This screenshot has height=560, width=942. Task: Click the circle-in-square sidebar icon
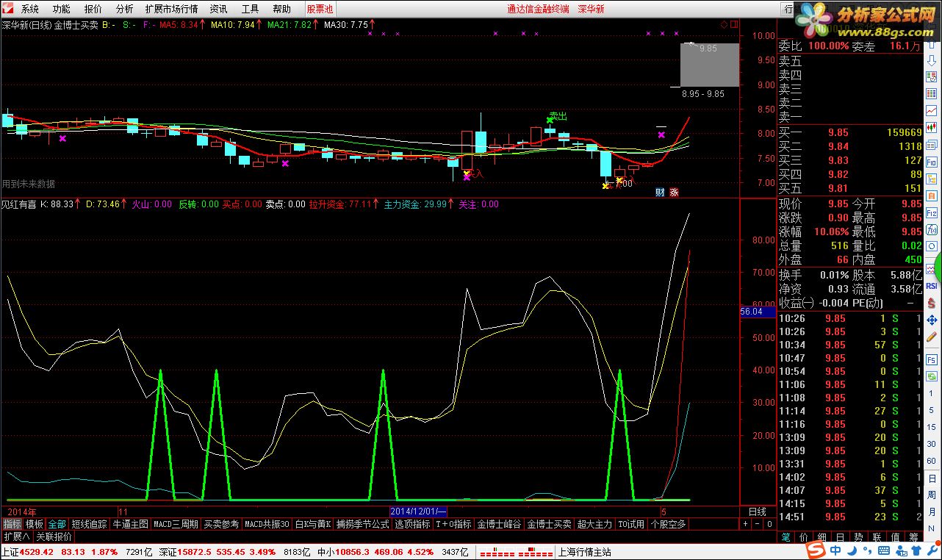(931, 245)
